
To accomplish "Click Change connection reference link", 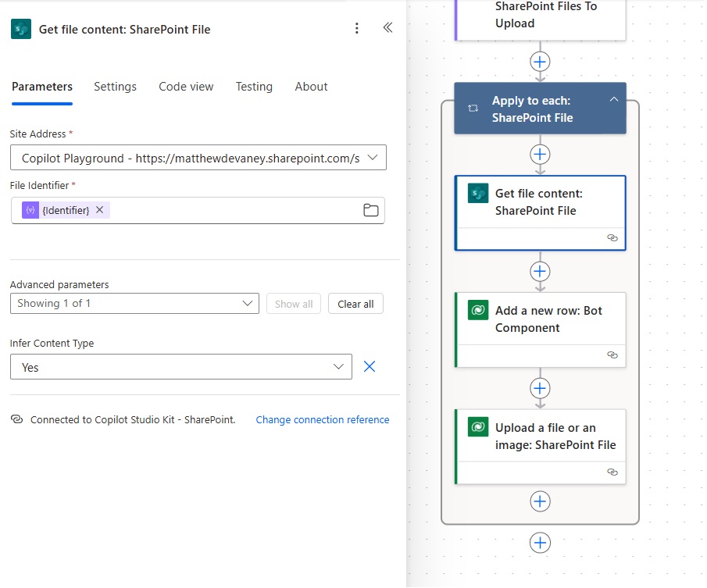I will 323,419.
